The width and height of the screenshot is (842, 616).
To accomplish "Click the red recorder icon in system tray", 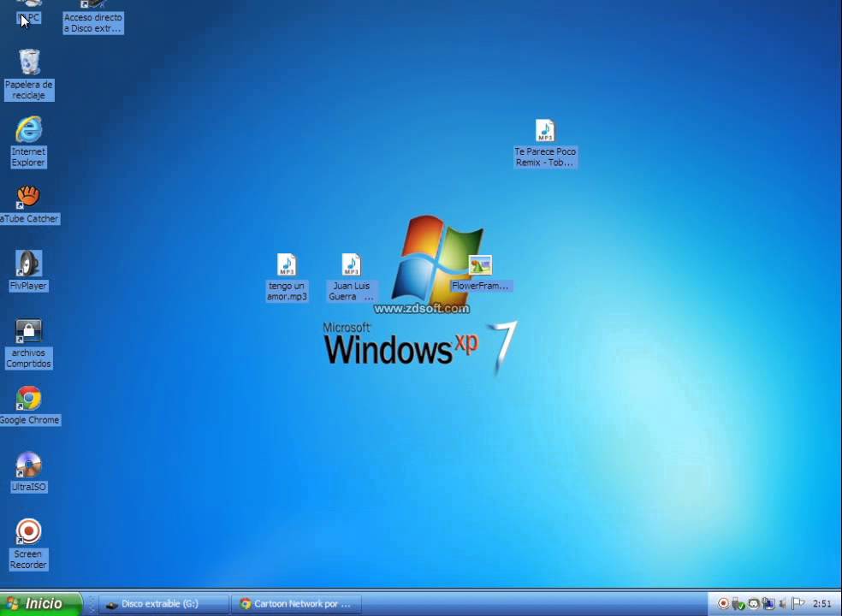I will (723, 604).
